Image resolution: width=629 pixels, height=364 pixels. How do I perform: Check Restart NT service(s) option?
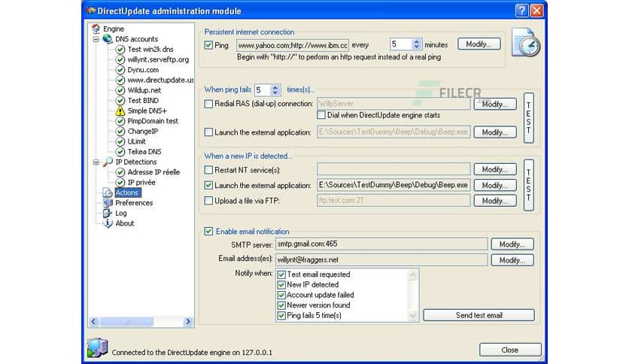pyautogui.click(x=208, y=170)
